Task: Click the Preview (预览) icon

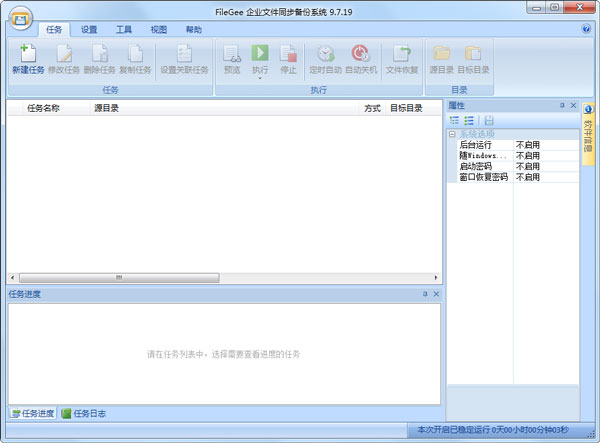Action: pyautogui.click(x=232, y=54)
